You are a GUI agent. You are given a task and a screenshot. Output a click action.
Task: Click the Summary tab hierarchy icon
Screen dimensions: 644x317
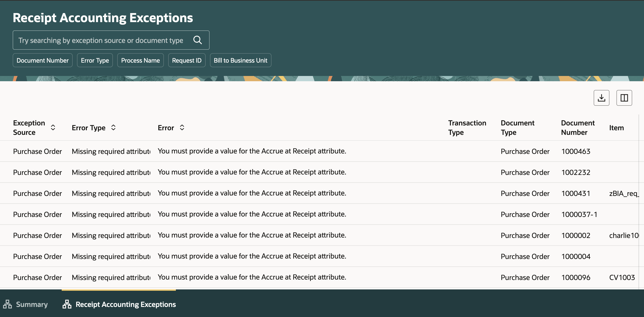click(7, 304)
